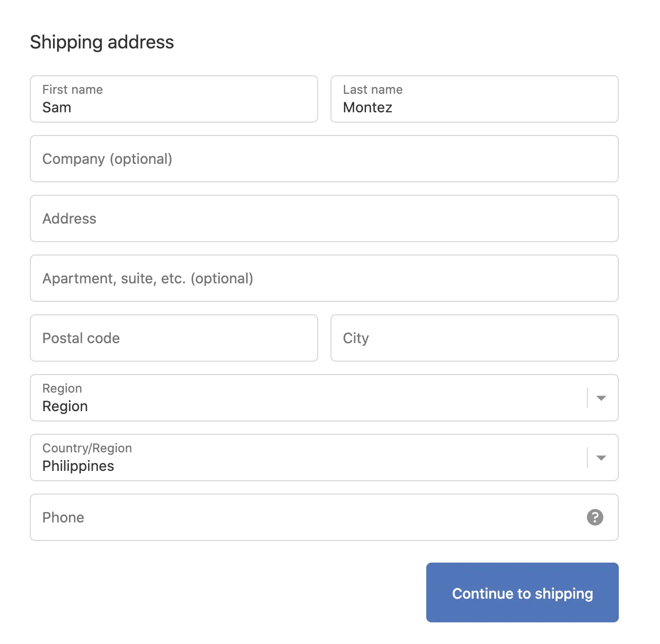Place cursor after the text Sam
This screenshot has width=660, height=644.
(72, 108)
